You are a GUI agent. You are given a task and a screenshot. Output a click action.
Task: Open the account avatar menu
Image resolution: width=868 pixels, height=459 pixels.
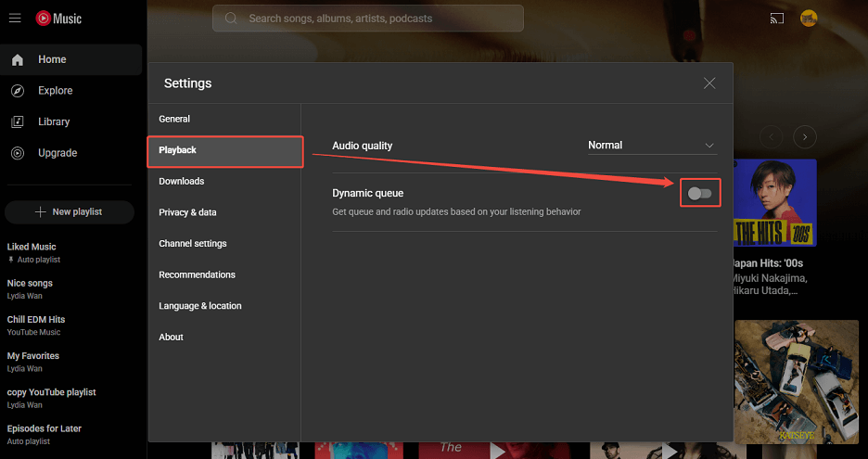[x=809, y=19]
